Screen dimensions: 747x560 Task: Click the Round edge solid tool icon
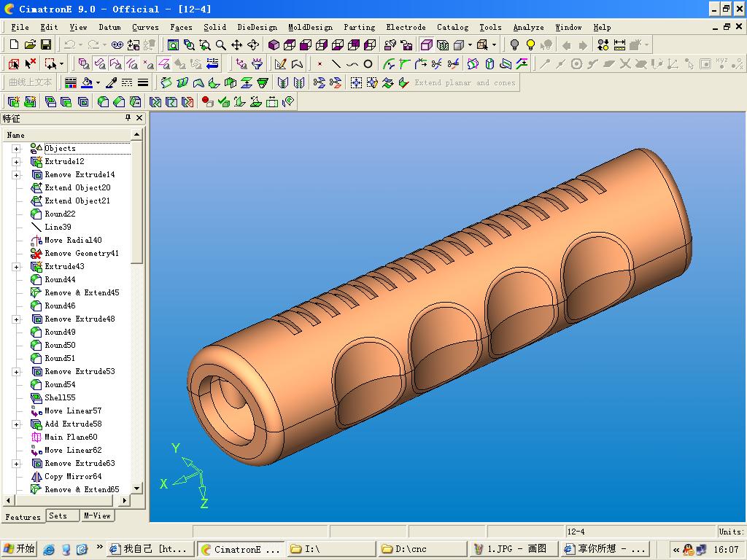tap(103, 101)
